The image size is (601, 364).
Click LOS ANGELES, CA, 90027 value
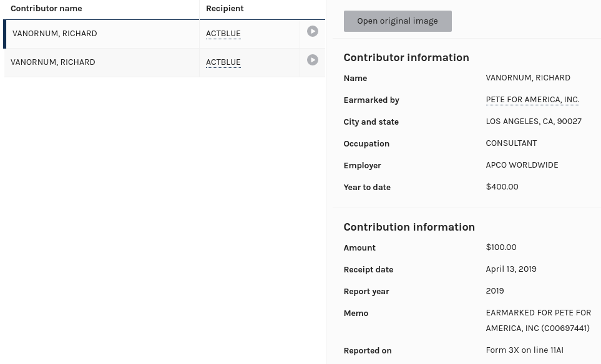(534, 122)
